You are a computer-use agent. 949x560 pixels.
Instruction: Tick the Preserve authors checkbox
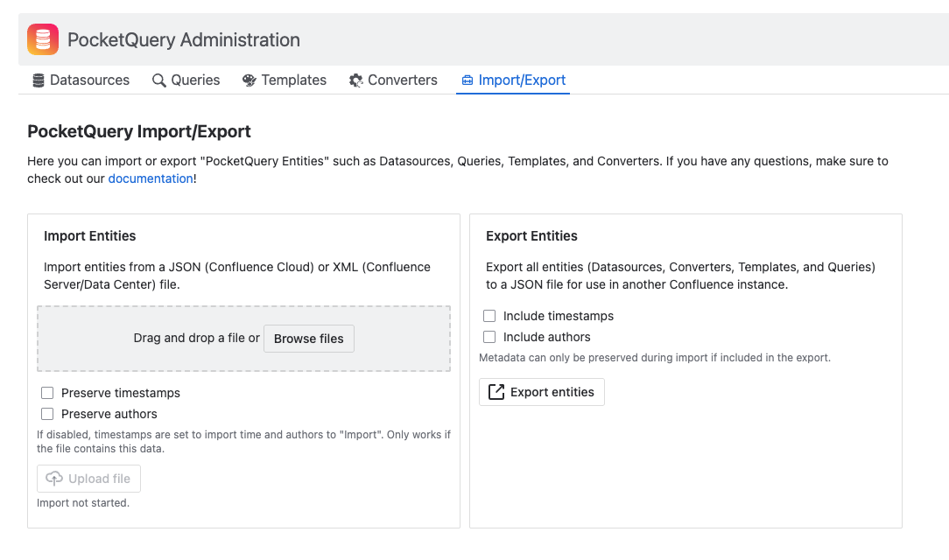47,414
